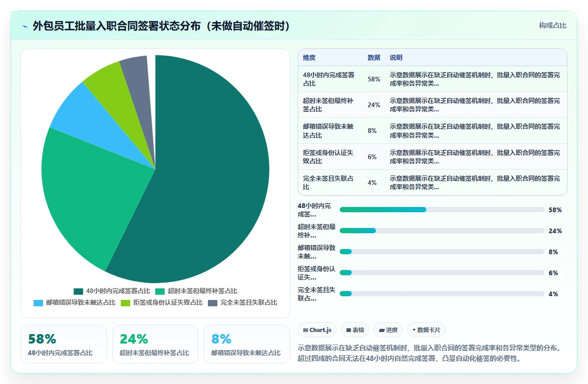Click the 4% value in table
Viewport: 588px width, 384px height.
372,182
